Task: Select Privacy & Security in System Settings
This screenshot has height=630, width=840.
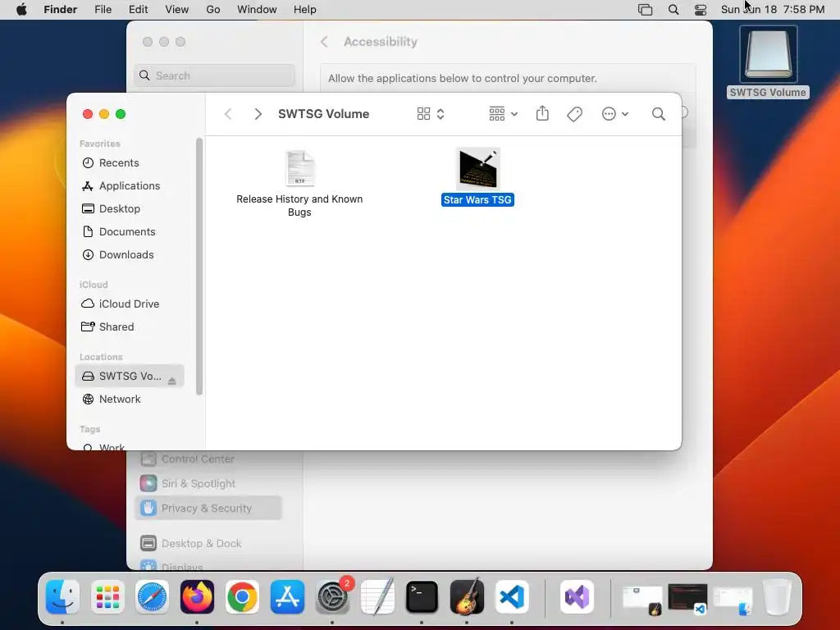Action: (x=208, y=508)
